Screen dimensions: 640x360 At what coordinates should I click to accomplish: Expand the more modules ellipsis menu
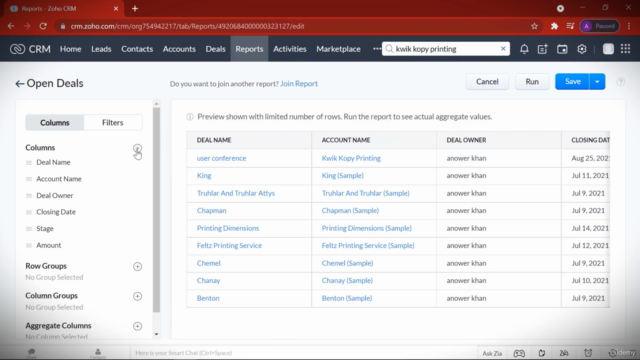point(376,49)
